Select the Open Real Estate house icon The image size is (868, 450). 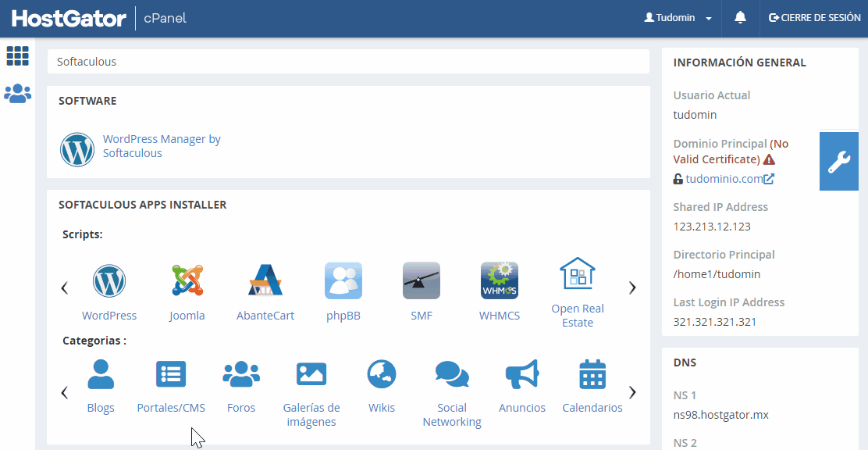click(x=578, y=273)
